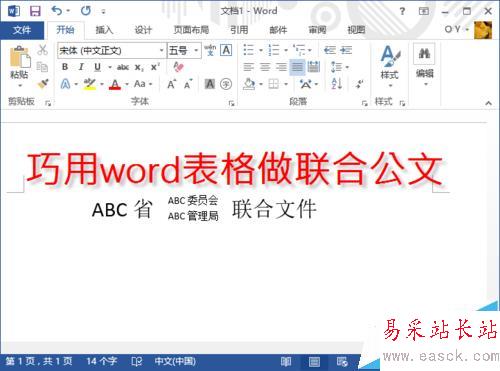Switch to 插入 tab
Image resolution: width=500 pixels, height=371 pixels.
pos(104,30)
